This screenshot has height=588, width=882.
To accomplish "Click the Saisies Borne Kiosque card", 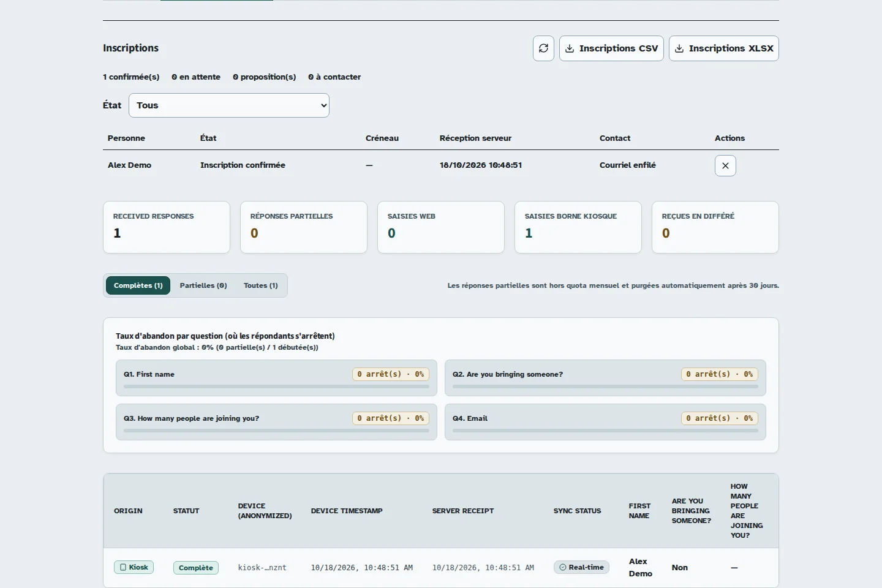I will coord(578,227).
